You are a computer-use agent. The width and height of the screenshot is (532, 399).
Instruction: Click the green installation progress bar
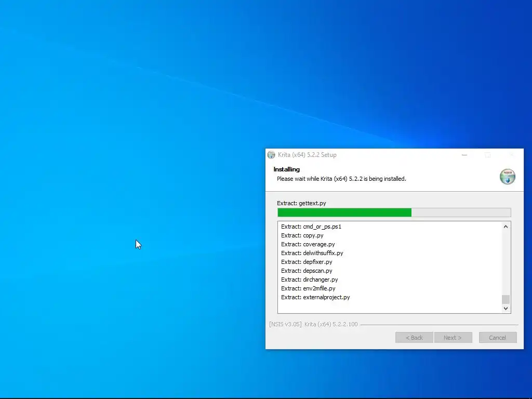tap(394, 212)
